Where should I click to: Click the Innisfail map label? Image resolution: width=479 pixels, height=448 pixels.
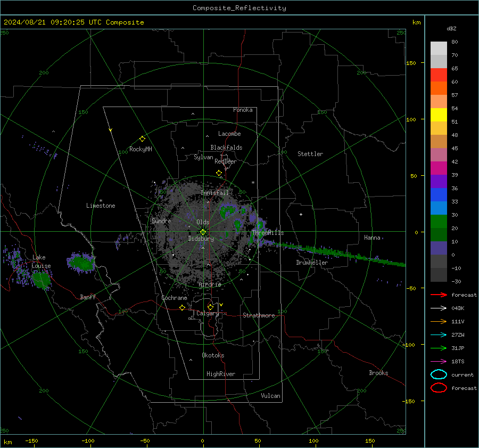(215, 193)
